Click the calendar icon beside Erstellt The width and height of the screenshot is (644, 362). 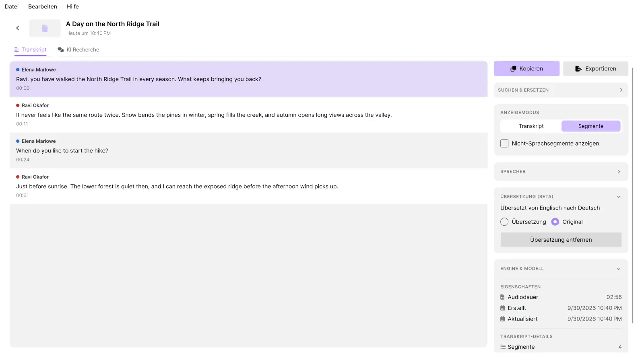[502, 308]
